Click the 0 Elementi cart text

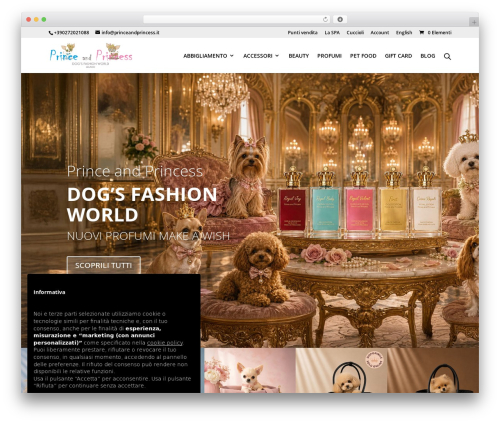[x=440, y=33]
